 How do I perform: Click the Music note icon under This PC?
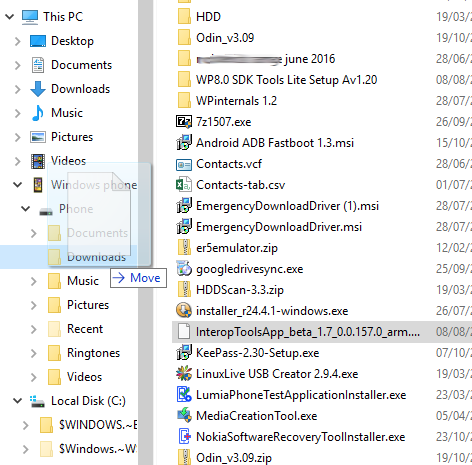coord(38,113)
